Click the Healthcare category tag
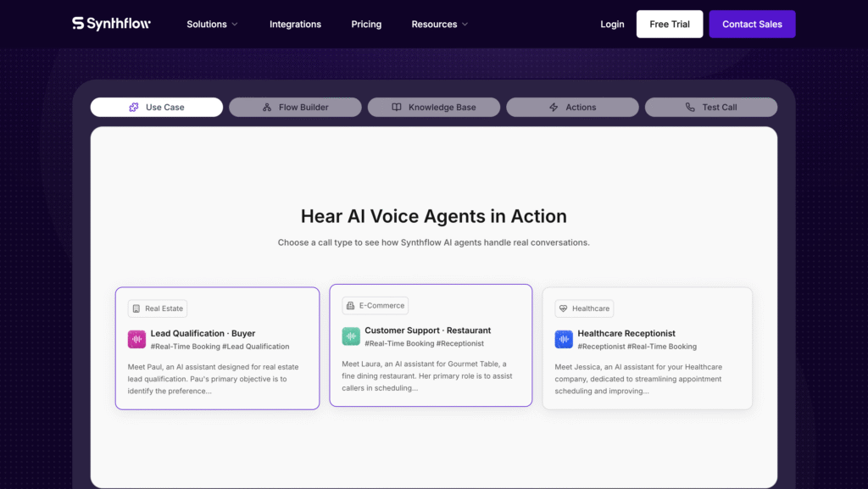Screen dimensions: 868x489 coord(584,308)
